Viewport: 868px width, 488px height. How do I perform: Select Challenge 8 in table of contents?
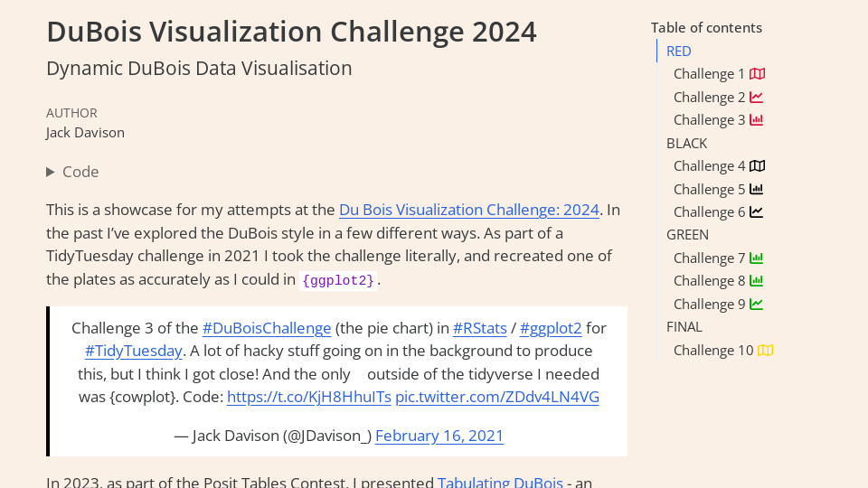coord(709,281)
